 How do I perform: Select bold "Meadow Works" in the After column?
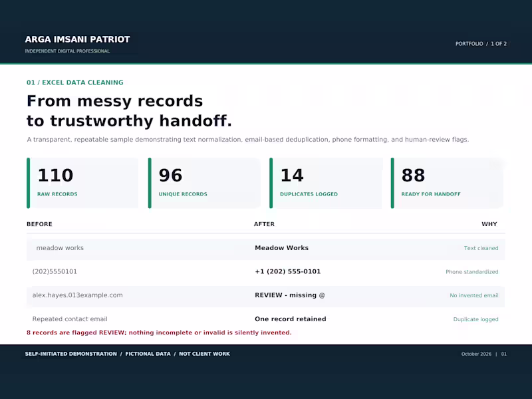[x=281, y=248]
